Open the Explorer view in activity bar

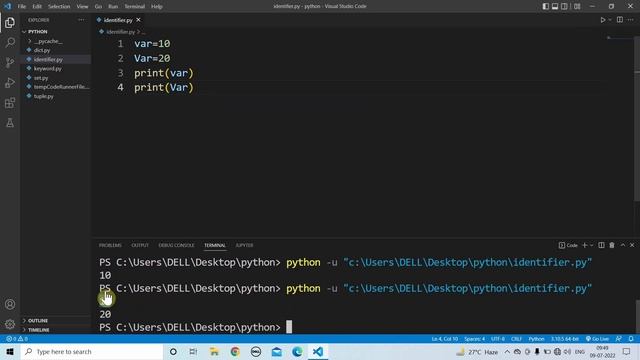point(10,22)
